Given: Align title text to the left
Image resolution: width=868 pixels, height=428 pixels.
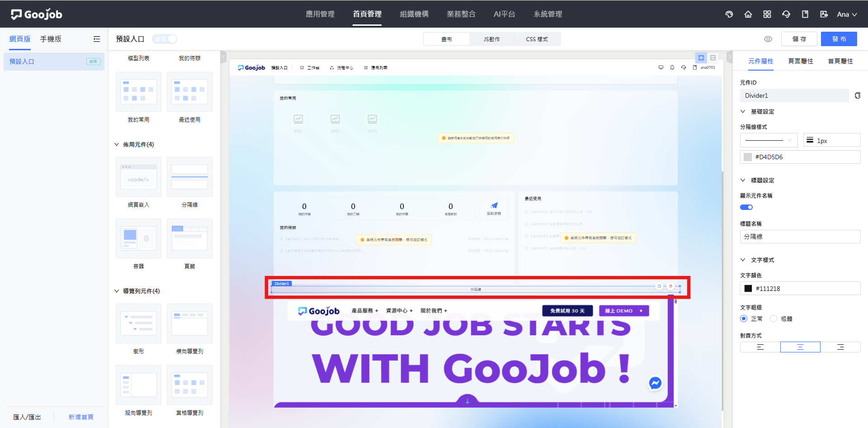Looking at the screenshot, I should point(760,347).
